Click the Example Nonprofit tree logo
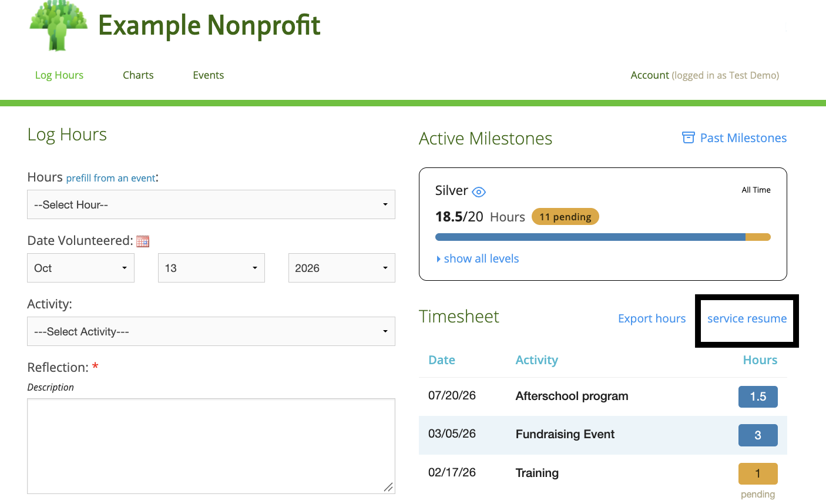 [x=59, y=26]
